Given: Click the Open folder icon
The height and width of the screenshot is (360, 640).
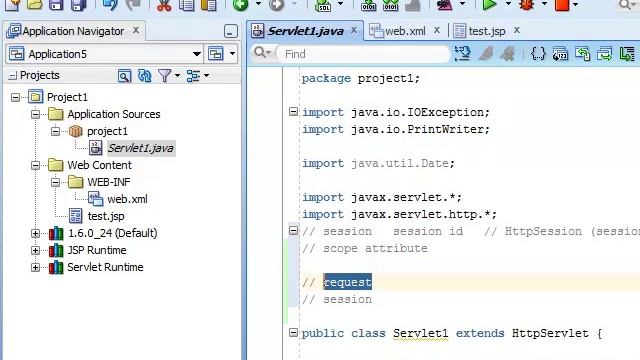Looking at the screenshot, I should pos(34,5).
